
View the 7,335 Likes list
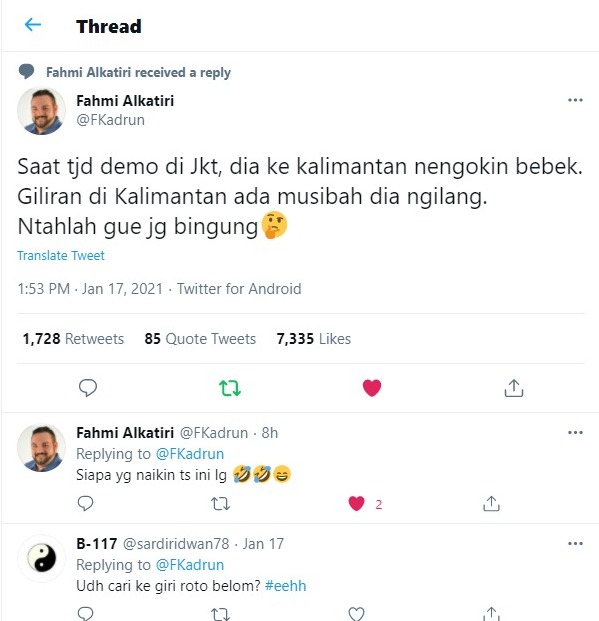point(314,339)
